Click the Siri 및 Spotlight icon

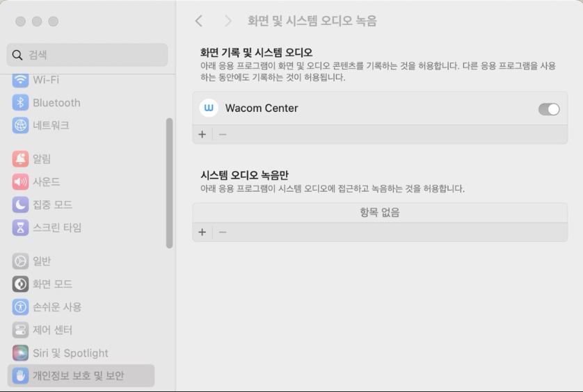click(20, 353)
